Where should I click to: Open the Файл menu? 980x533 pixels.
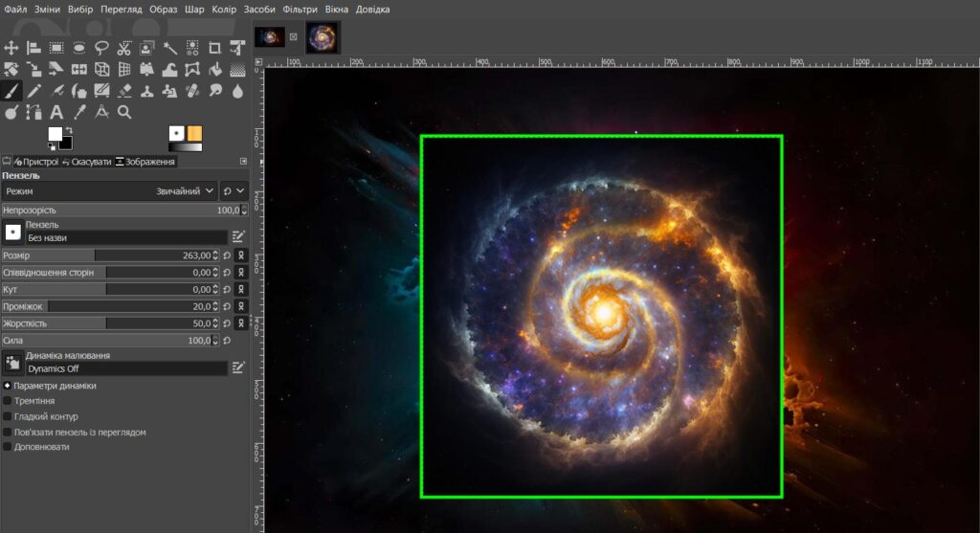coord(15,10)
